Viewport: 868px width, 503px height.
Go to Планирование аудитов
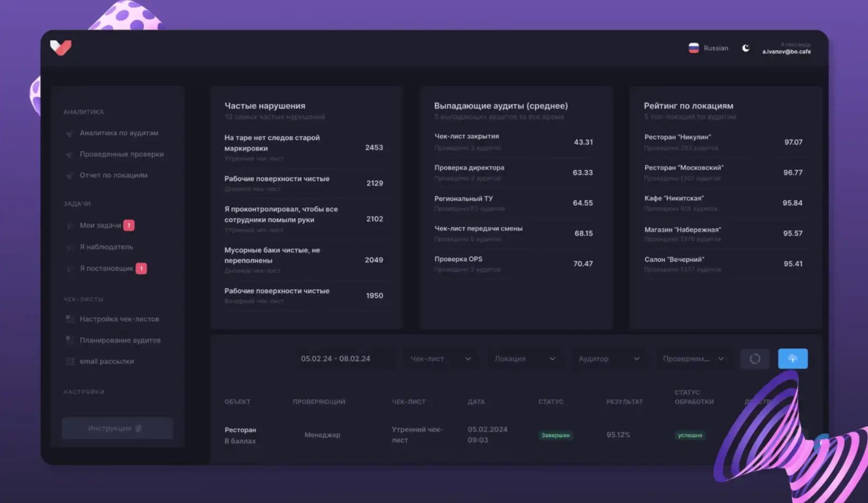(x=120, y=340)
